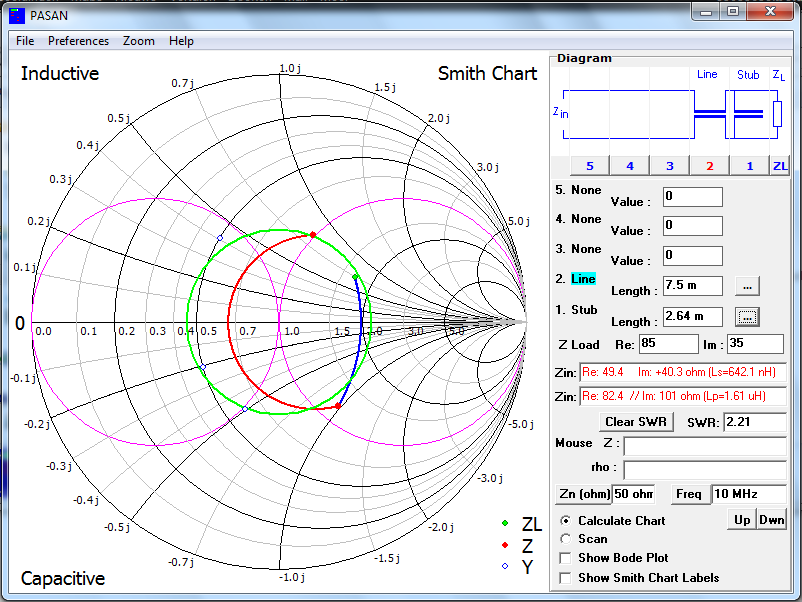Image resolution: width=802 pixels, height=602 pixels.
Task: Click the Stub symbol in the diagram
Action: [748, 114]
